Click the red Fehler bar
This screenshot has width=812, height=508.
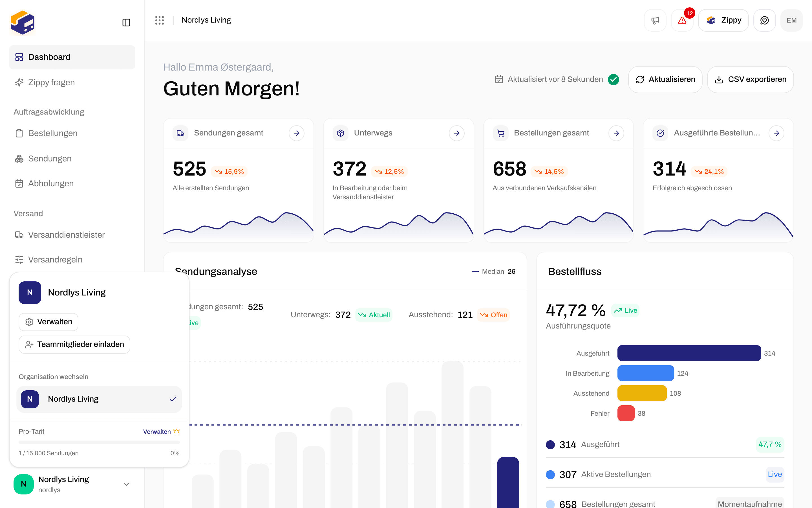click(626, 413)
